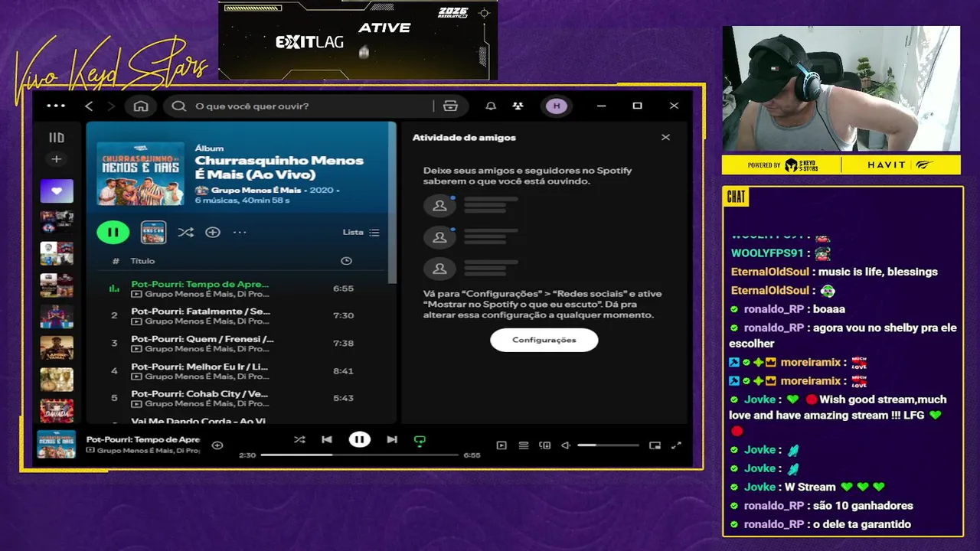Enable shuffle for the album
This screenshot has width=980, height=551.
point(185,232)
